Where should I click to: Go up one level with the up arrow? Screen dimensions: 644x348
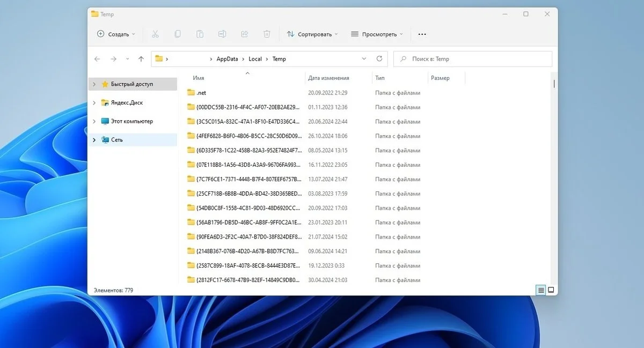click(141, 59)
